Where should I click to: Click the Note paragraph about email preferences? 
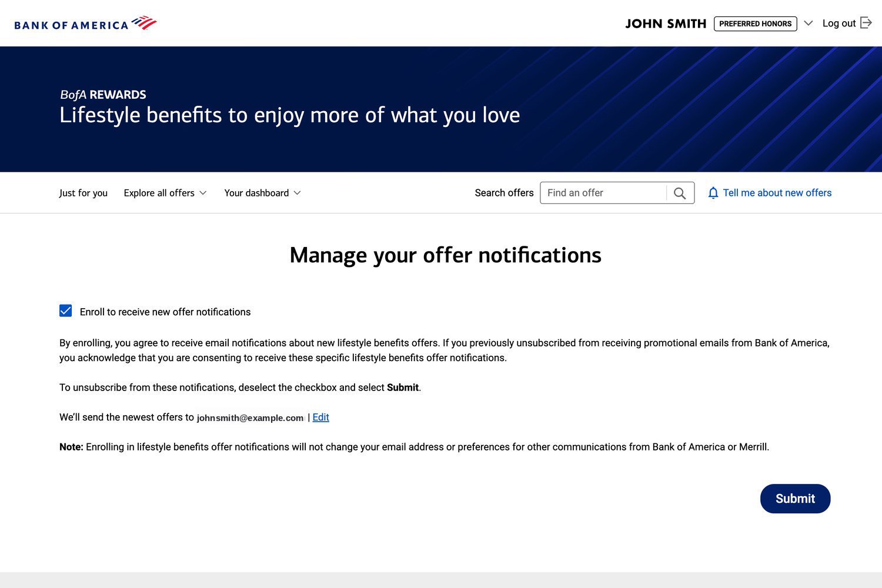click(x=414, y=447)
